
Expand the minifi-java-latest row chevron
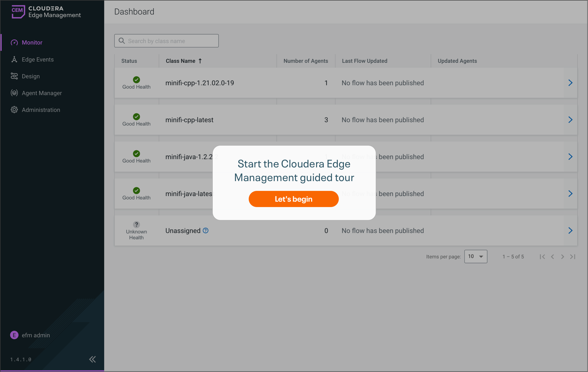coord(570,194)
